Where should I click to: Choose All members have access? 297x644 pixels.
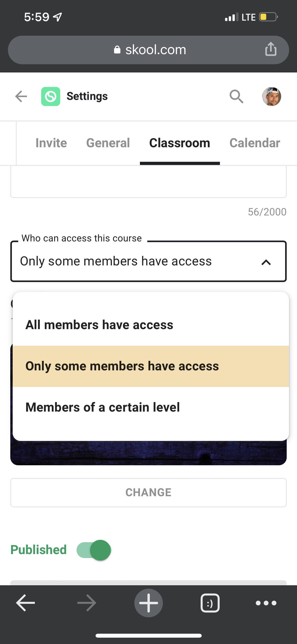(99, 325)
